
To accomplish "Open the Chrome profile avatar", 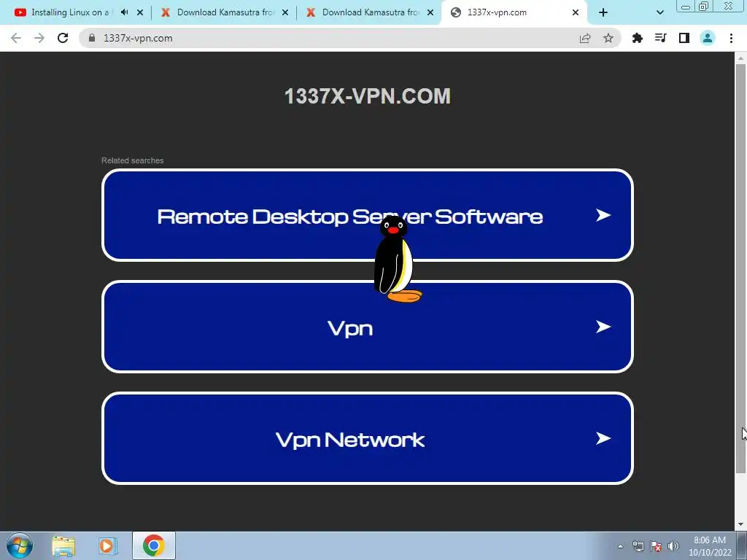I will pos(708,38).
